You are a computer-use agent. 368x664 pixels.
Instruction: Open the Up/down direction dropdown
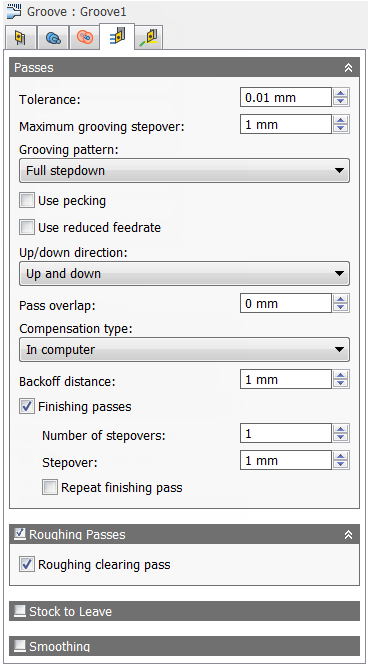coord(184,274)
